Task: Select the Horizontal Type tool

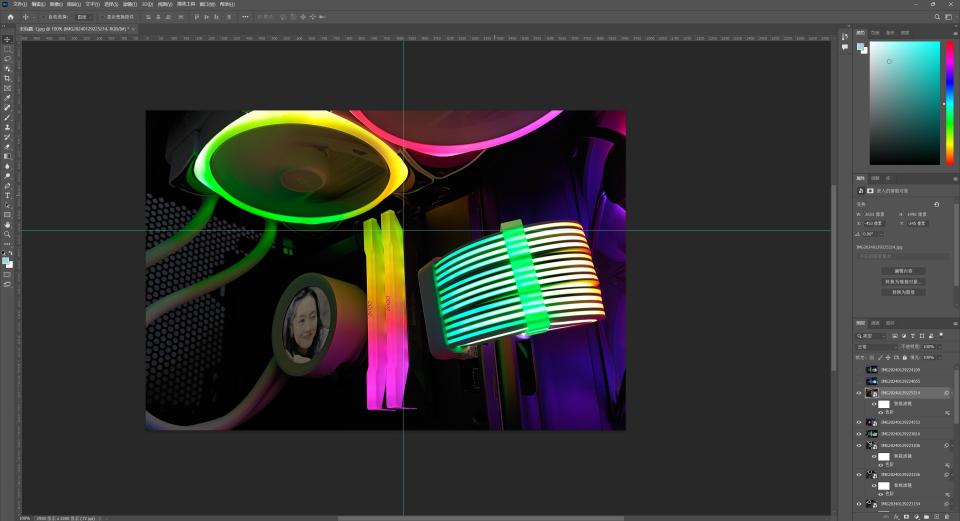Action: pyautogui.click(x=7, y=195)
